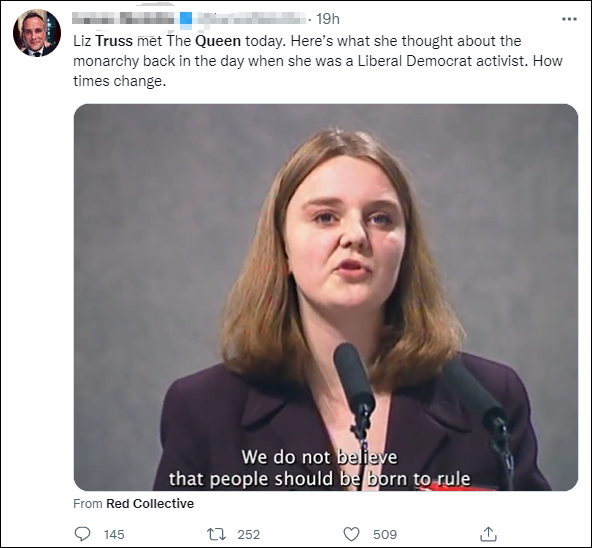Open the author's profile picture
The image size is (592, 548).
click(37, 33)
